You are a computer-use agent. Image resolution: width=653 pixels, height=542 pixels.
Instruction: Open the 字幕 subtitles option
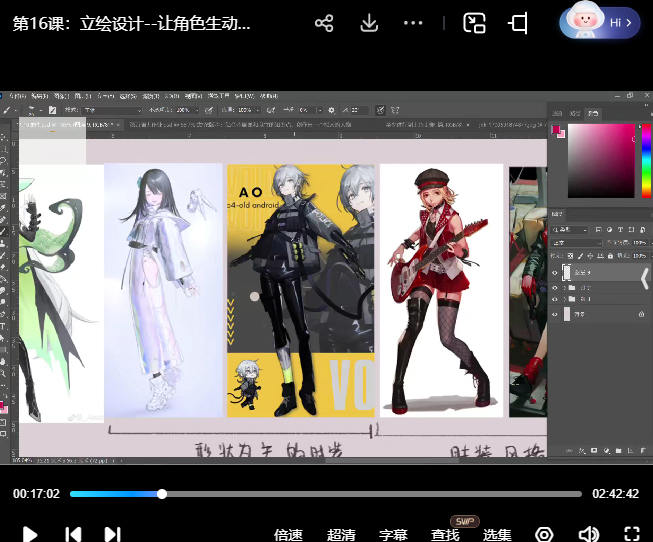[393, 535]
